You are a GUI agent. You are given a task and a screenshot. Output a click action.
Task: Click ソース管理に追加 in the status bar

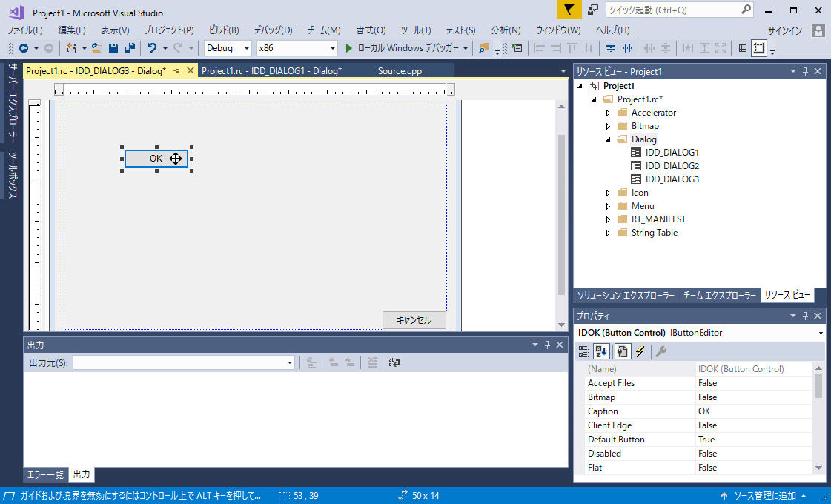tap(764, 496)
